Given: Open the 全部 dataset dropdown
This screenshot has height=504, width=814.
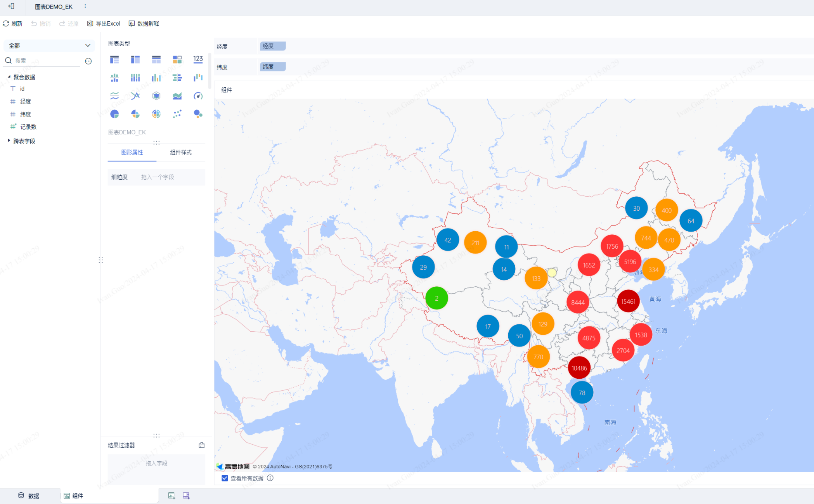Looking at the screenshot, I should [x=49, y=45].
